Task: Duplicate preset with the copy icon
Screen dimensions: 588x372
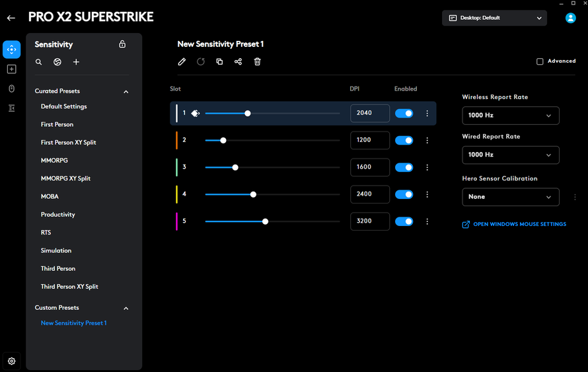Action: tap(220, 61)
